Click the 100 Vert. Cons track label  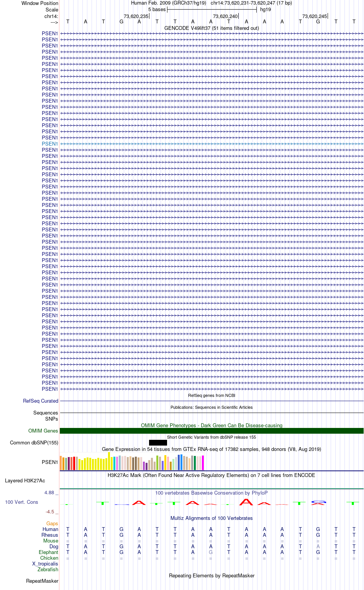tap(21, 502)
